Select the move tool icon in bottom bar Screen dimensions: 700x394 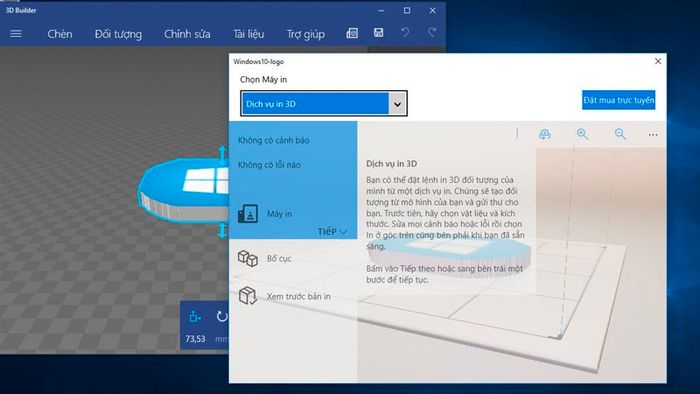click(195, 317)
